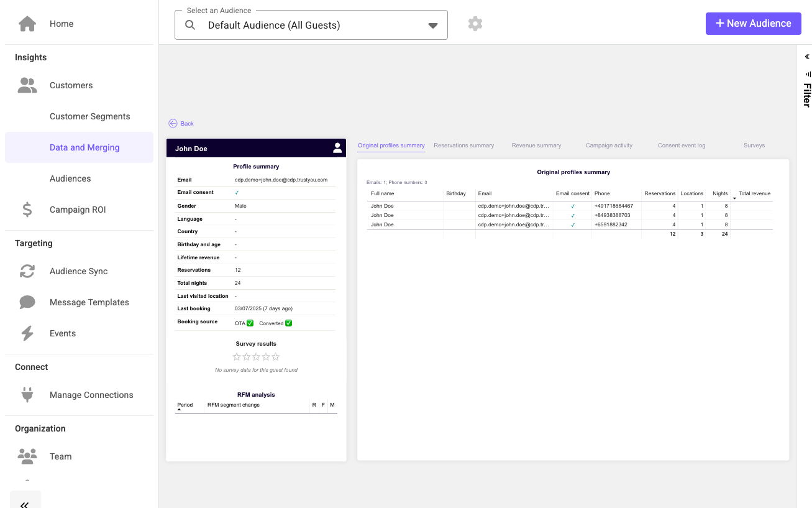Click the Campaign ROI dollar icon

pos(27,210)
